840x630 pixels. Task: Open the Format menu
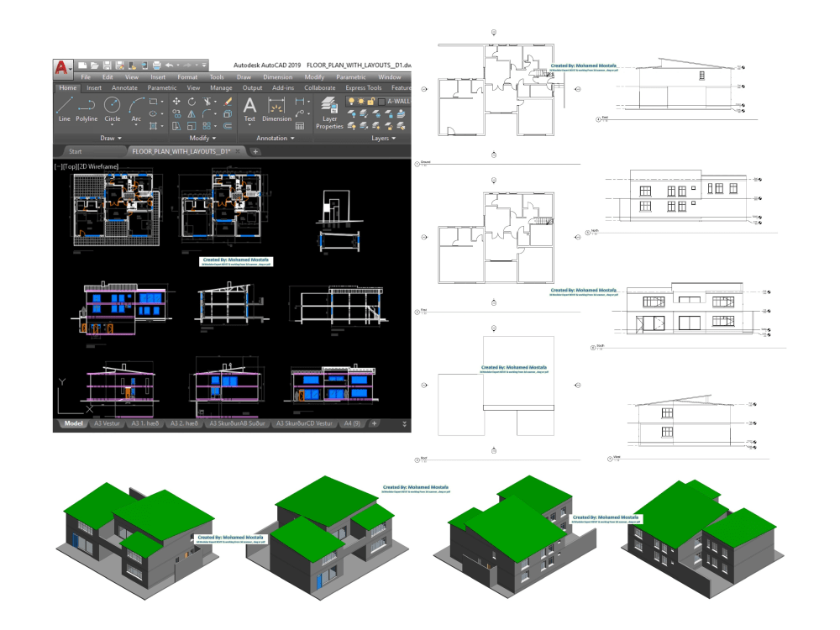click(187, 77)
